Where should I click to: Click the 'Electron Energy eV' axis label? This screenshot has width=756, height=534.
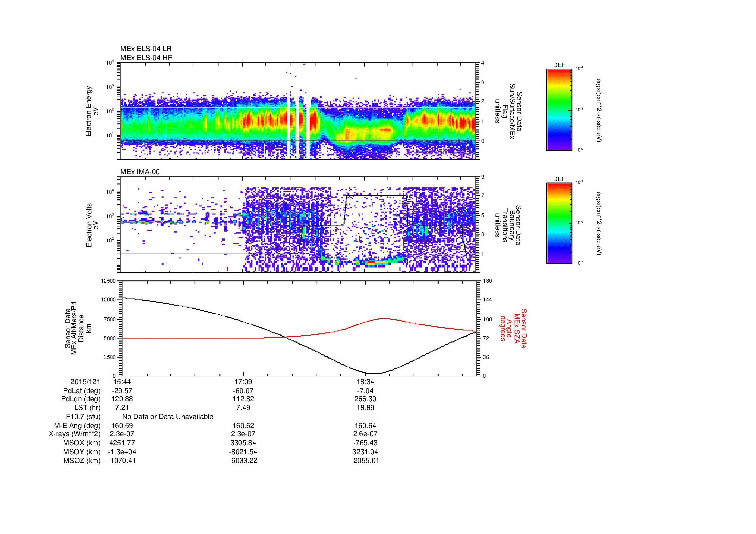92,111
